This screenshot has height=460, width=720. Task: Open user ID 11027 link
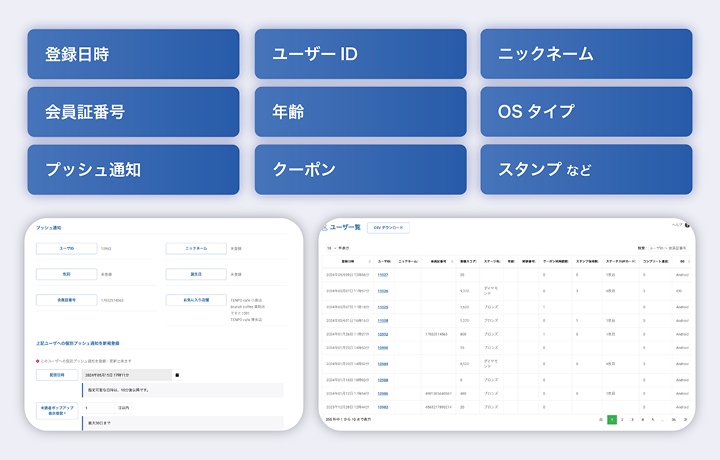coord(382,275)
